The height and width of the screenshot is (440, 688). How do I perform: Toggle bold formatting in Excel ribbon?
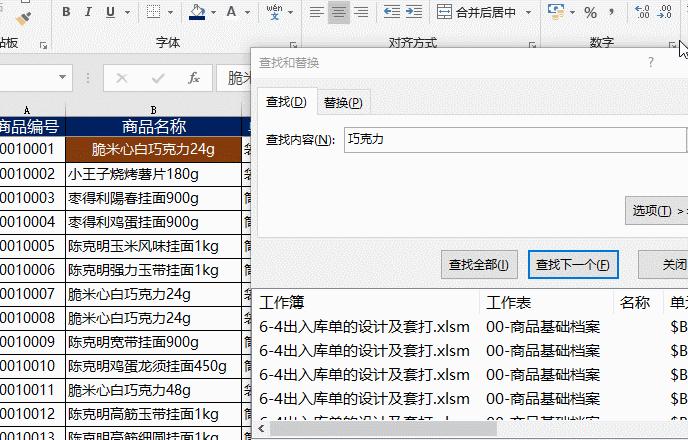click(66, 12)
